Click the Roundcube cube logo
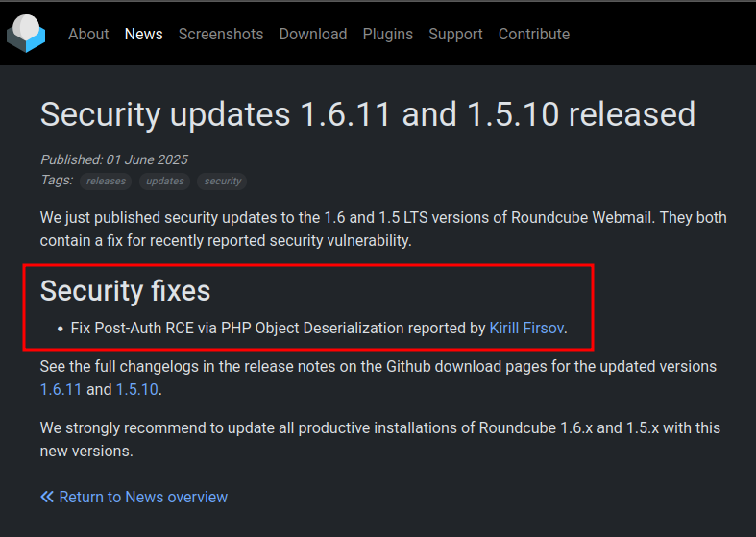 point(26,34)
